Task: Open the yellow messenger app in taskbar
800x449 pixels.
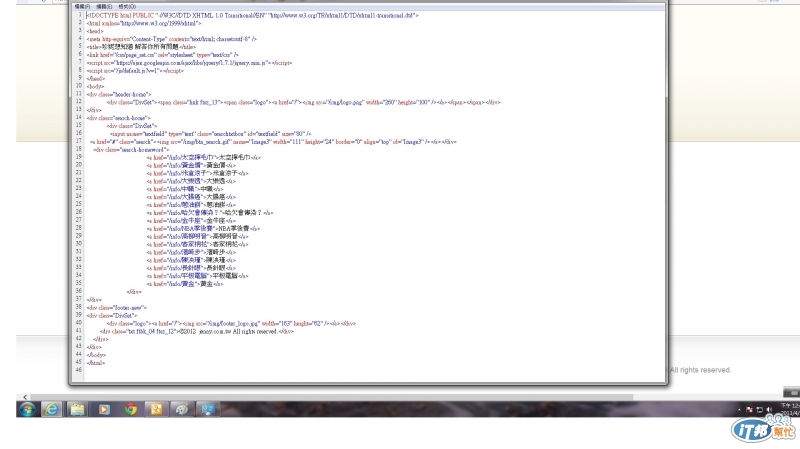Action: click(156, 409)
